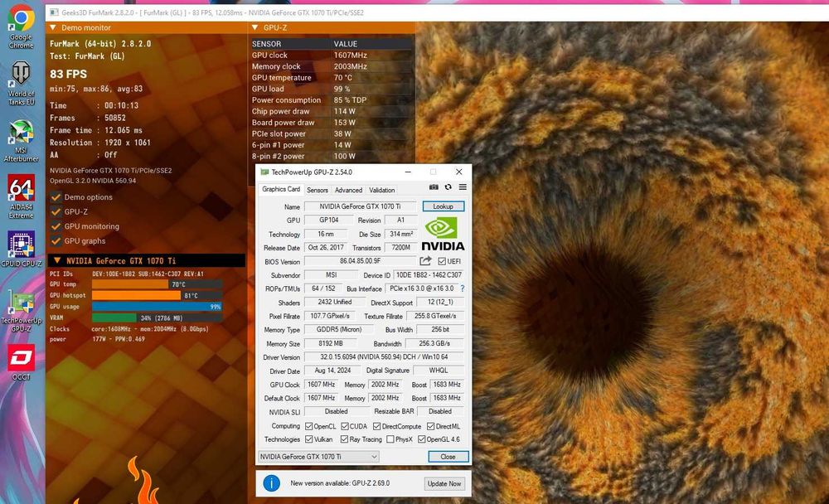Click the BIOS Version field

(x=360, y=261)
